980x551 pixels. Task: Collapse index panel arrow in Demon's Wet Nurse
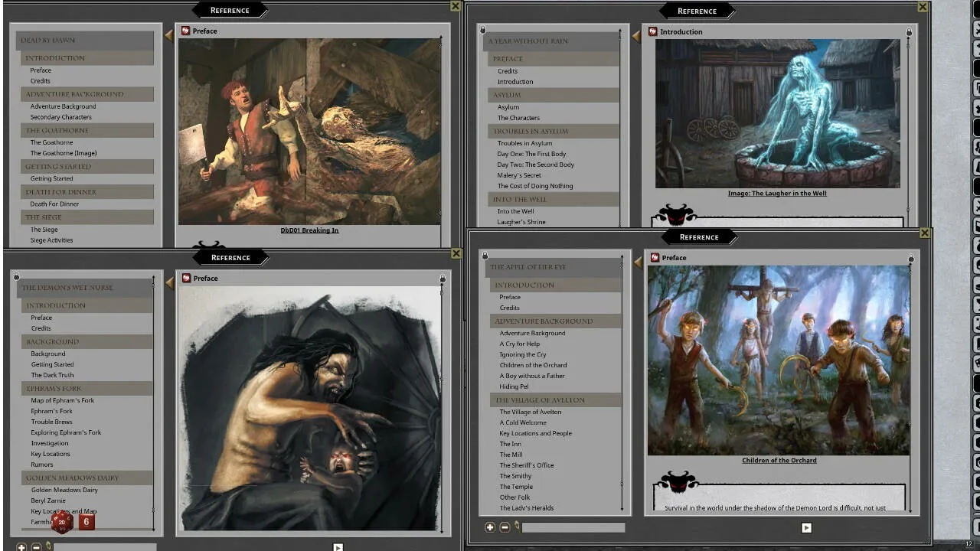pos(170,283)
